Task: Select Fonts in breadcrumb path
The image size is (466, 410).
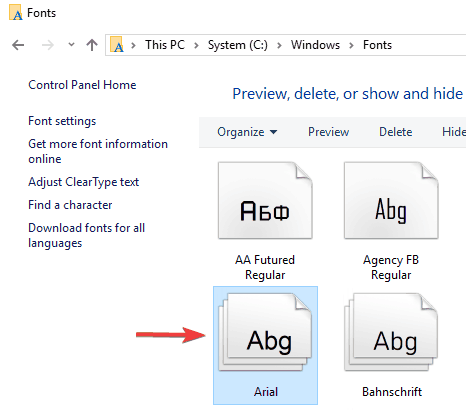Action: [x=377, y=45]
